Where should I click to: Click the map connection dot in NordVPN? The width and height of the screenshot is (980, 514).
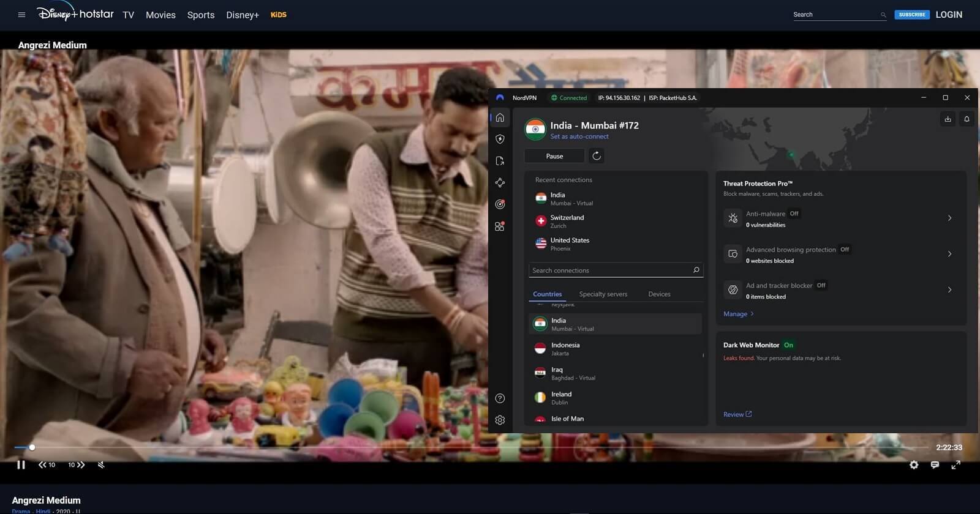tap(791, 154)
